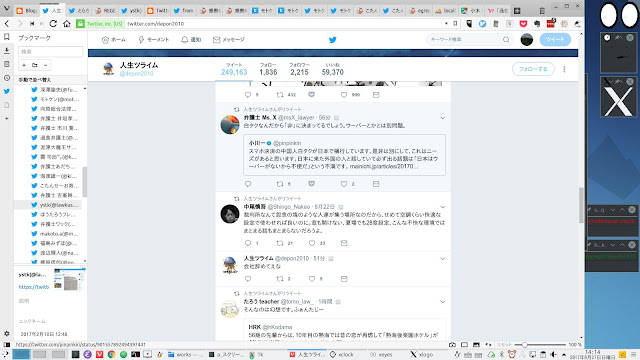
Task: Open the Pocket extension icon
Action: coord(523,24)
